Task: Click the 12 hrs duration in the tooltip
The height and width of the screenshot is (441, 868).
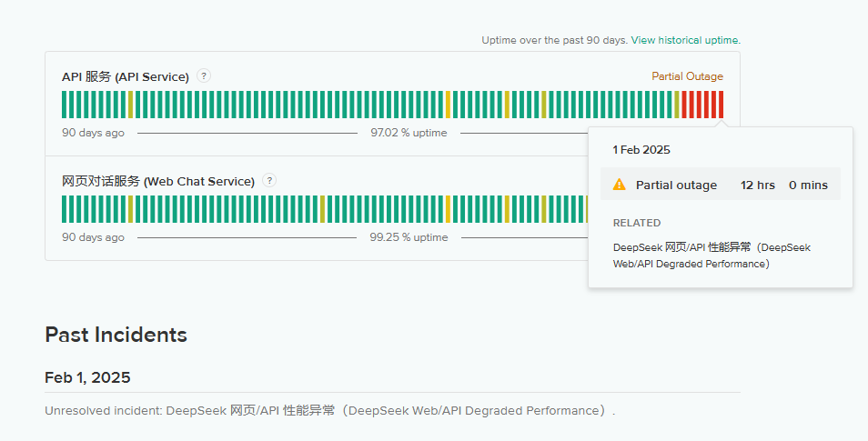Action: (757, 185)
